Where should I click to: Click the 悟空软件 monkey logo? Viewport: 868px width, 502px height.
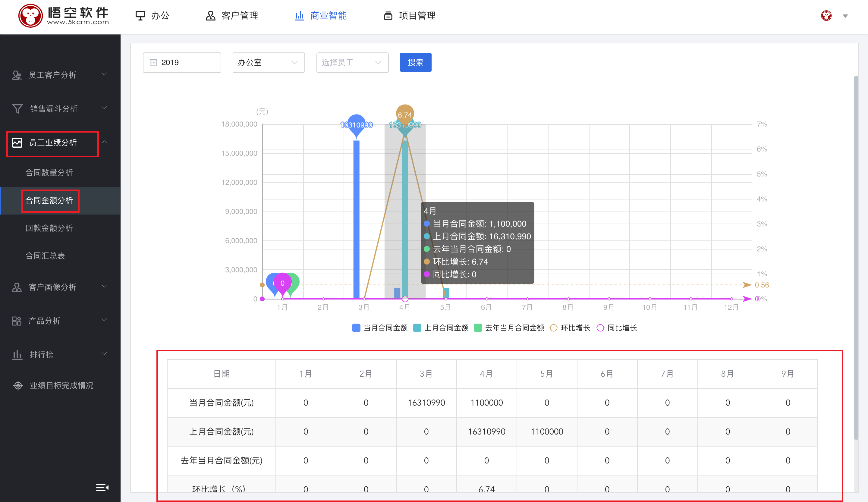click(x=30, y=16)
